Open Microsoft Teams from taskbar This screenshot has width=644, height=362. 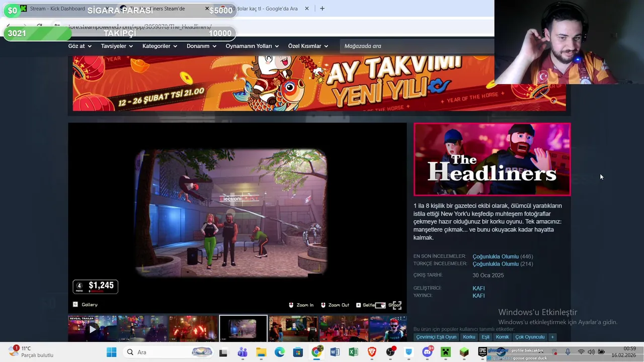pyautogui.click(x=242, y=352)
